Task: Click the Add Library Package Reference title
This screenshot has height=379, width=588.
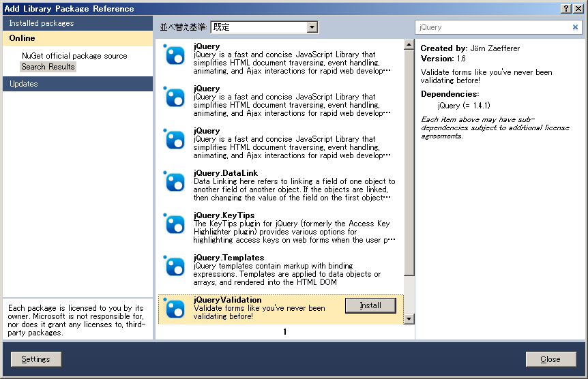Action: 69,9
